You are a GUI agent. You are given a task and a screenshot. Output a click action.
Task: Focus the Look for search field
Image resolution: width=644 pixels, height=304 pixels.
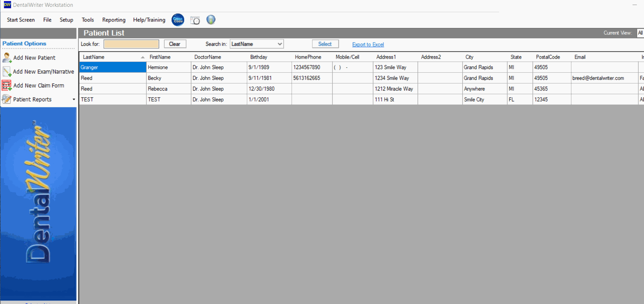pos(131,44)
